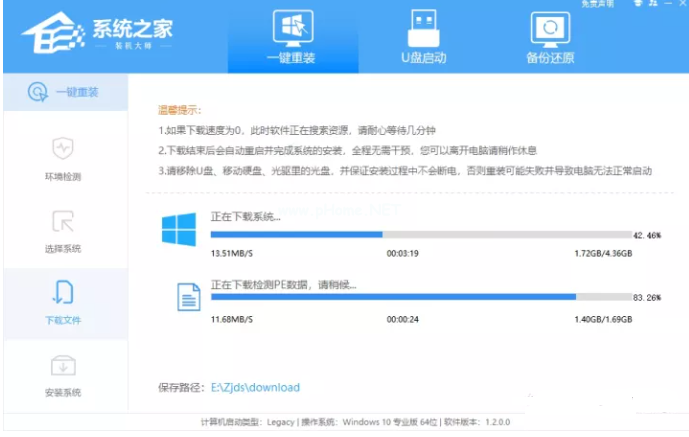
Task: Click the PE data document icon
Action: tap(189, 296)
